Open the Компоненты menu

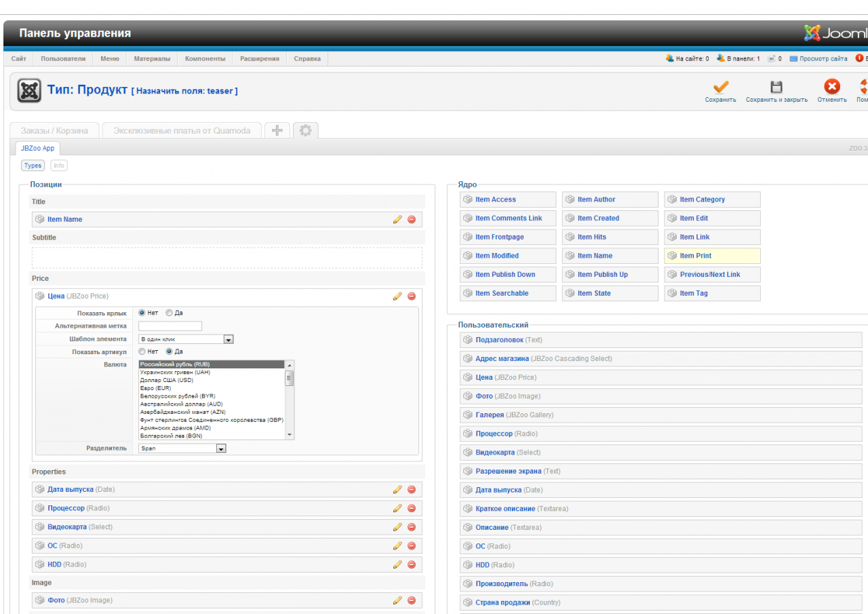(205, 59)
